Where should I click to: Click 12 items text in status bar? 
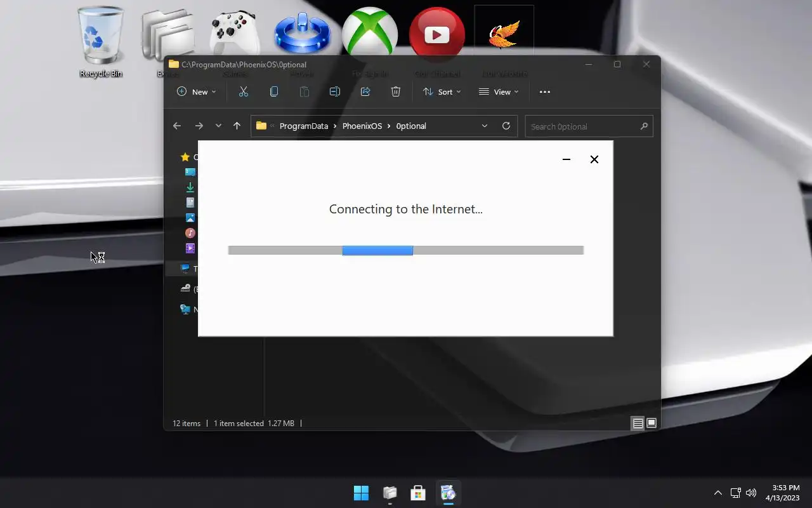tap(187, 423)
